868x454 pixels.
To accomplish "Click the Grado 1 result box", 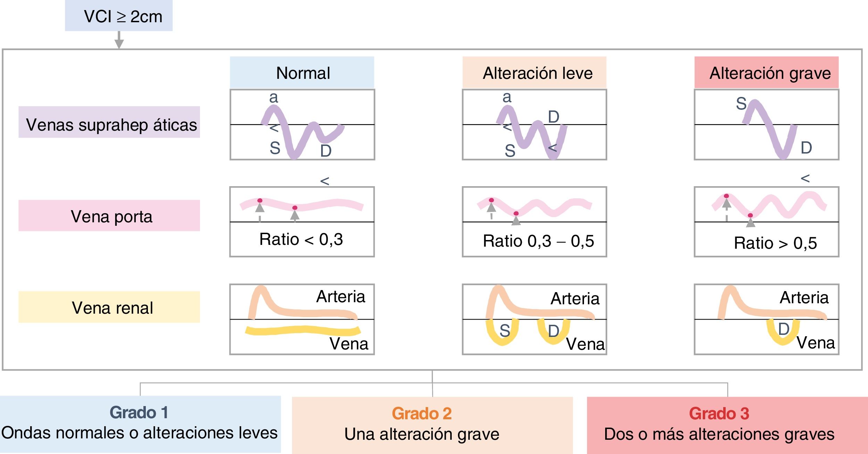I will (x=140, y=424).
